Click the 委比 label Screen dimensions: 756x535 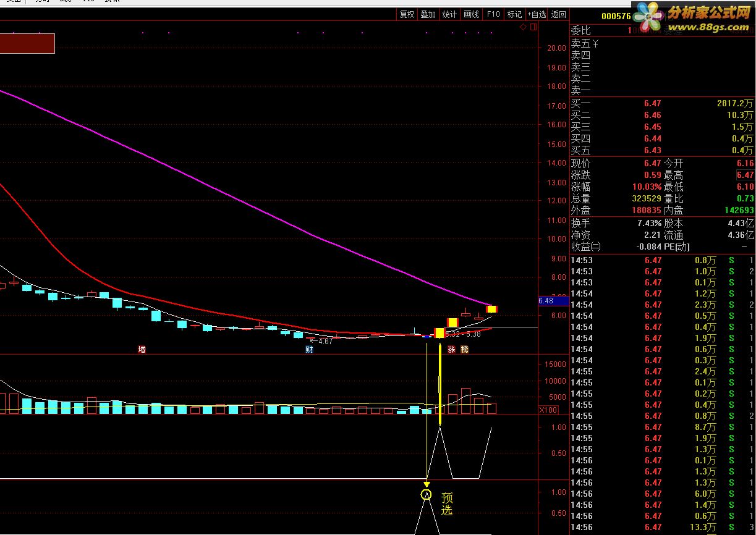pyautogui.click(x=580, y=30)
